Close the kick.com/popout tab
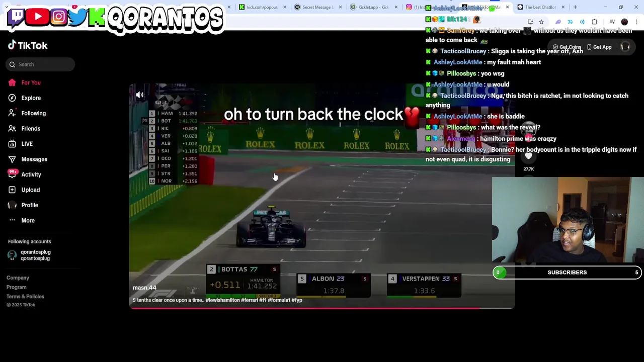 coord(285,7)
